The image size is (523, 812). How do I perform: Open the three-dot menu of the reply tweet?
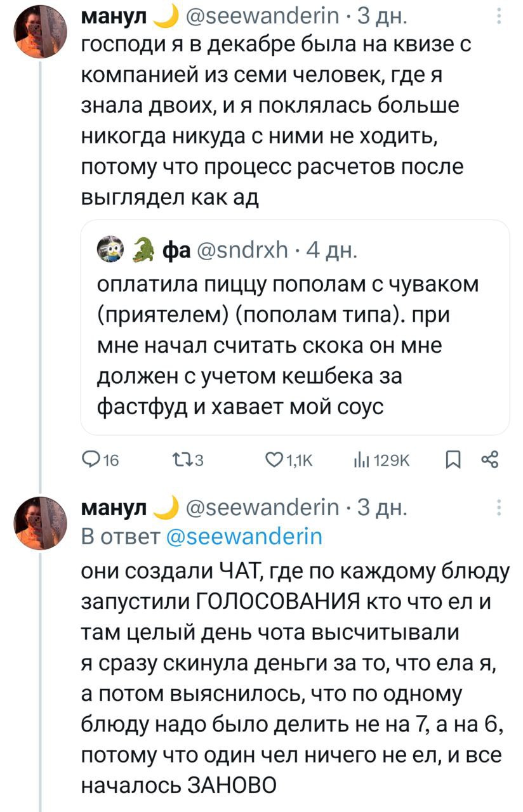[x=500, y=509]
